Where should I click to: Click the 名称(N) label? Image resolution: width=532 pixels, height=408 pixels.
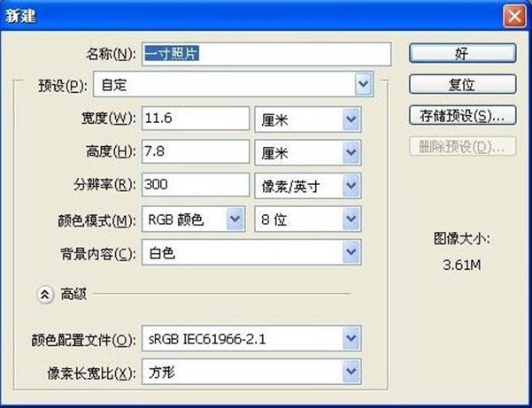click(111, 54)
